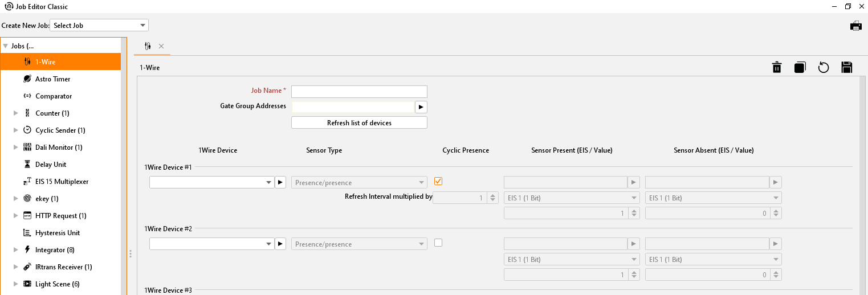
Task: Enable Cyclic Presence for 1Wire Device #2
Action: tap(438, 243)
